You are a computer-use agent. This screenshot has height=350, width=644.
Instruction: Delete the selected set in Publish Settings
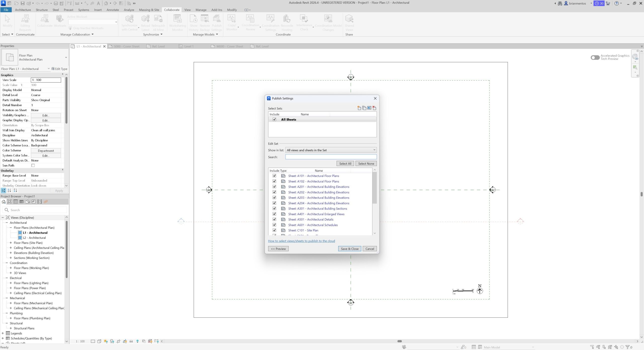pos(374,108)
